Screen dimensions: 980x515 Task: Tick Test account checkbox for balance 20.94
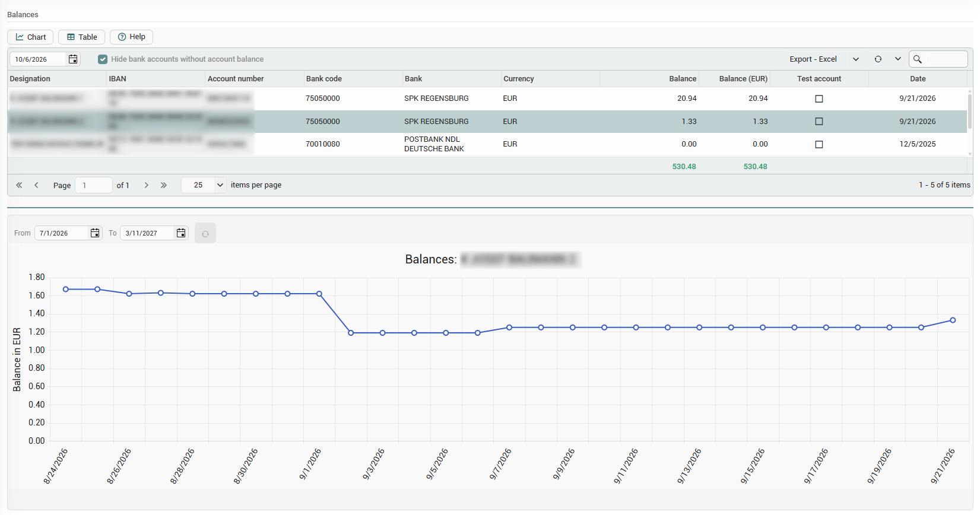[819, 99]
